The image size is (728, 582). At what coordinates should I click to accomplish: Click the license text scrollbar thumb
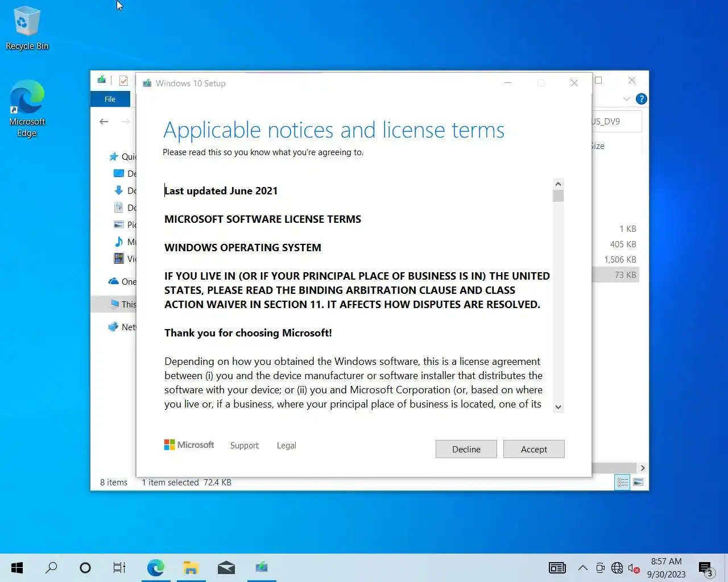click(x=558, y=196)
